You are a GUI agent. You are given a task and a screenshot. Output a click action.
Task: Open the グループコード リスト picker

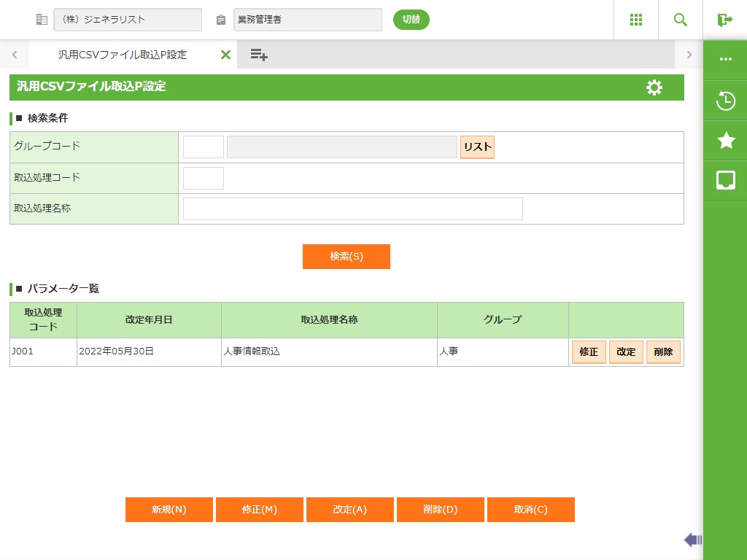[x=477, y=147]
